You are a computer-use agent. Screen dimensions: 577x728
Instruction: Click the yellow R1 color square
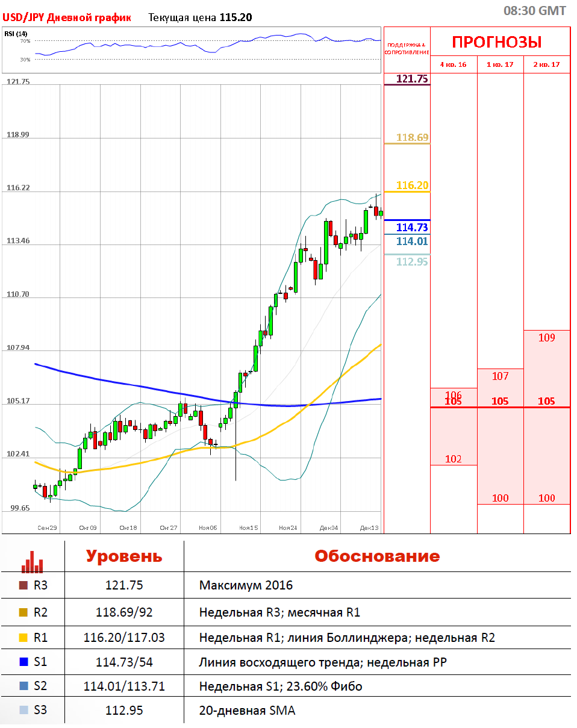coord(23,637)
